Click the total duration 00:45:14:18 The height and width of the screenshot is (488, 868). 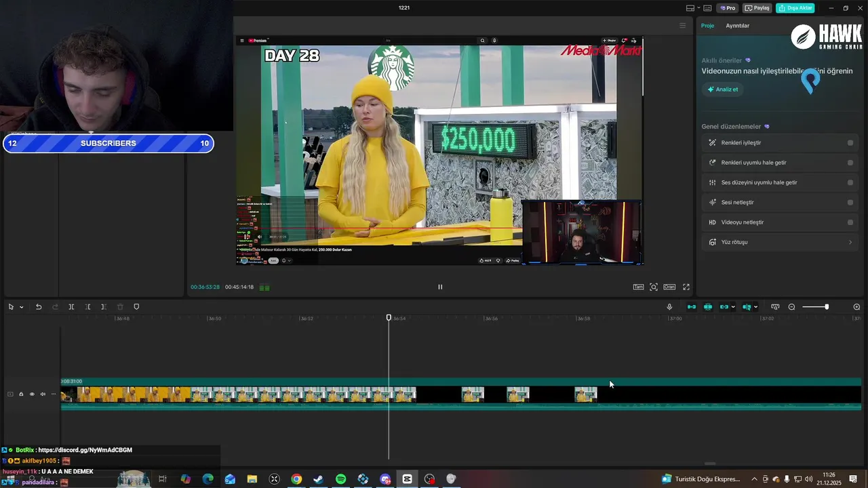[x=239, y=287]
